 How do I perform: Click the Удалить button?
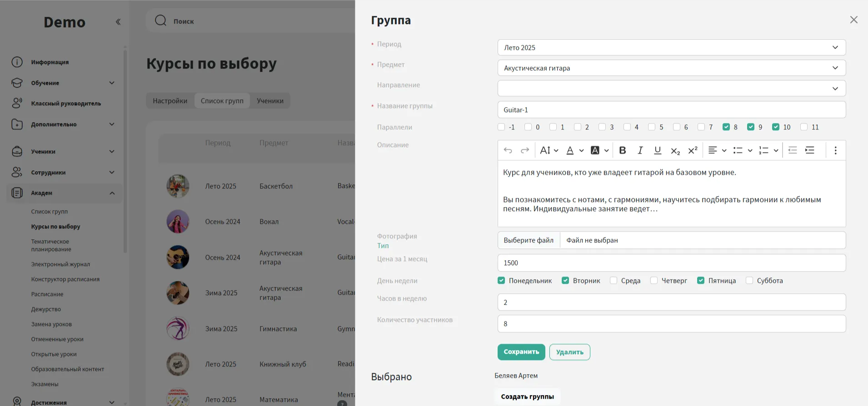click(x=569, y=352)
